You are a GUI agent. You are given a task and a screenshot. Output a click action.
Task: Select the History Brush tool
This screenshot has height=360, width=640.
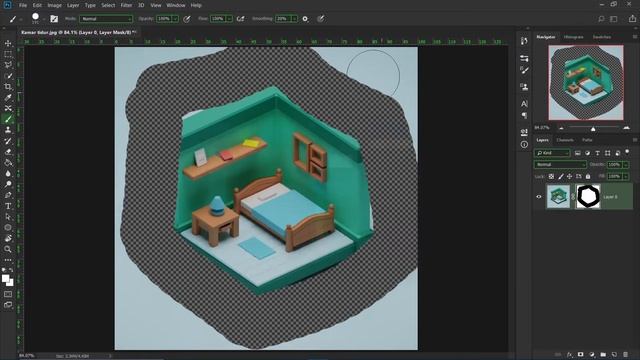pyautogui.click(x=8, y=141)
